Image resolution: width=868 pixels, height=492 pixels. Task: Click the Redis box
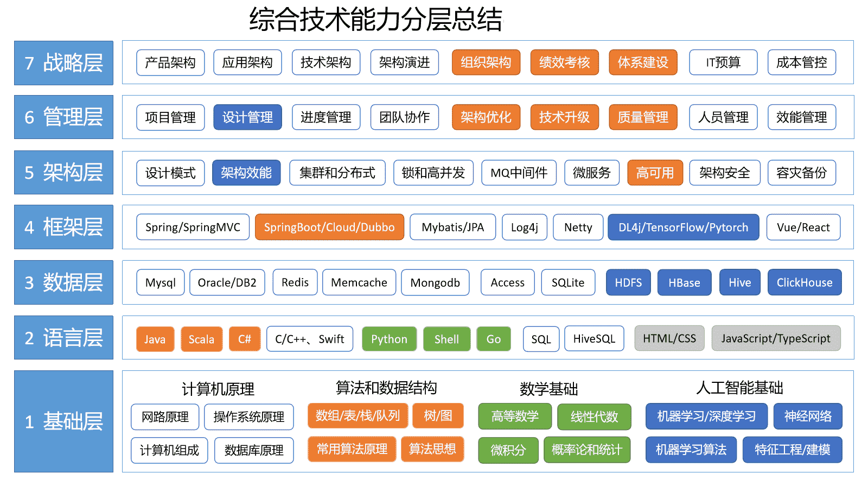click(295, 282)
